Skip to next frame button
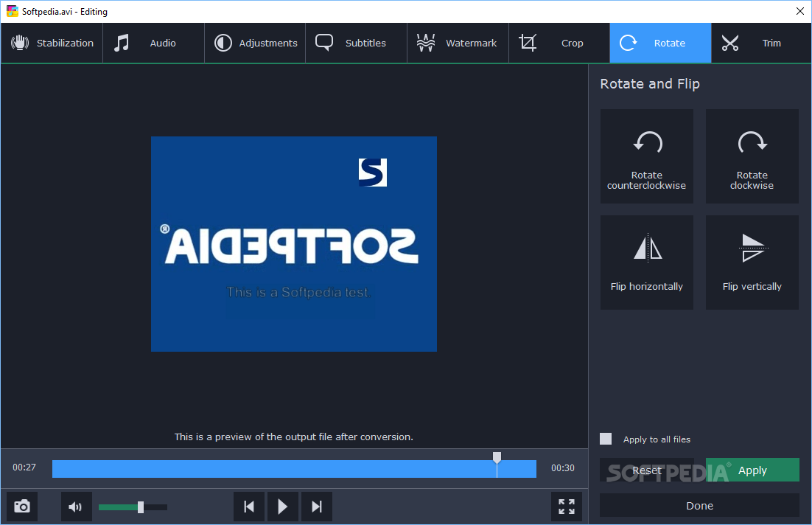812x525 pixels. click(316, 507)
